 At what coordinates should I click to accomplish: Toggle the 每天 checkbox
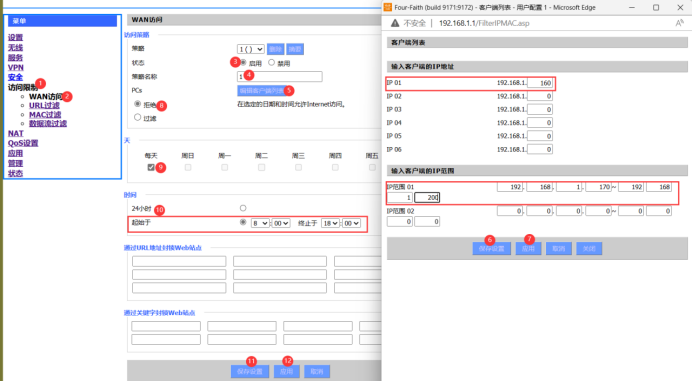pos(151,167)
